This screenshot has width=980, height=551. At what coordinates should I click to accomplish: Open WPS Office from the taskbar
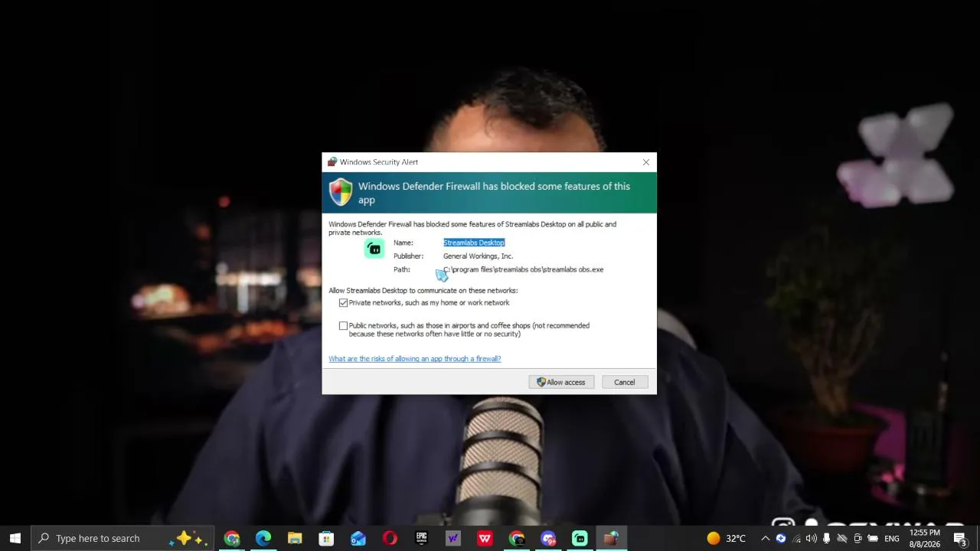tap(485, 538)
